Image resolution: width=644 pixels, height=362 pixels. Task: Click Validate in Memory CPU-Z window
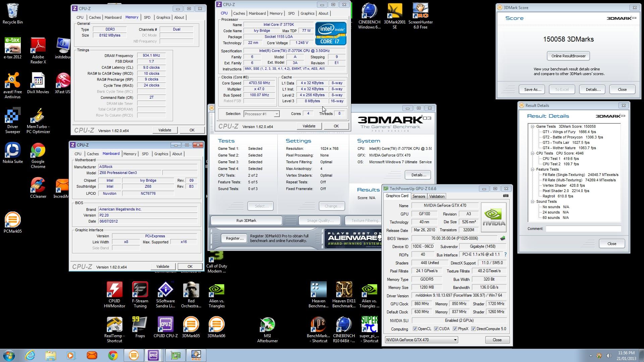click(x=165, y=130)
